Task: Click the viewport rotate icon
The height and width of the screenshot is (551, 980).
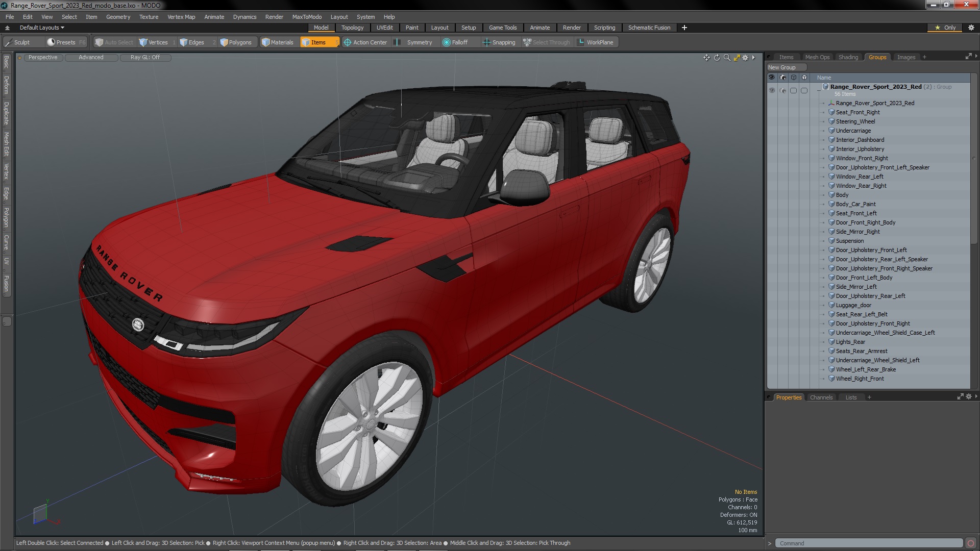Action: (717, 58)
